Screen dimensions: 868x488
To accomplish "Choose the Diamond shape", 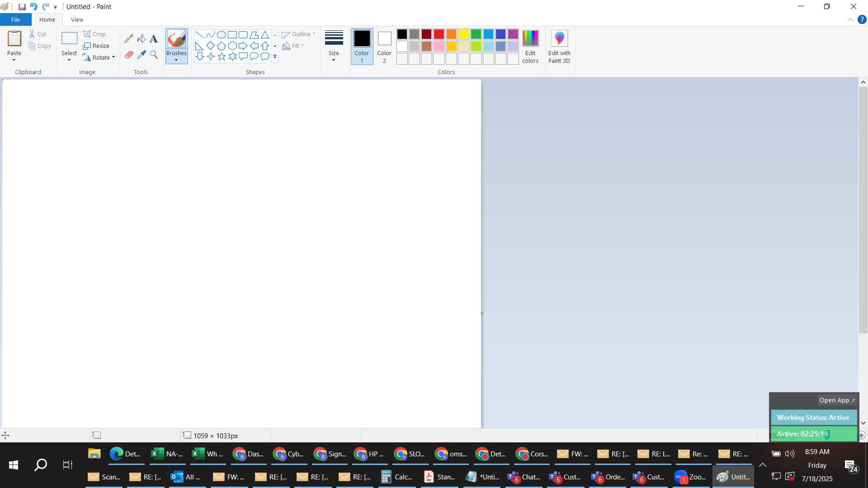I will coord(210,46).
